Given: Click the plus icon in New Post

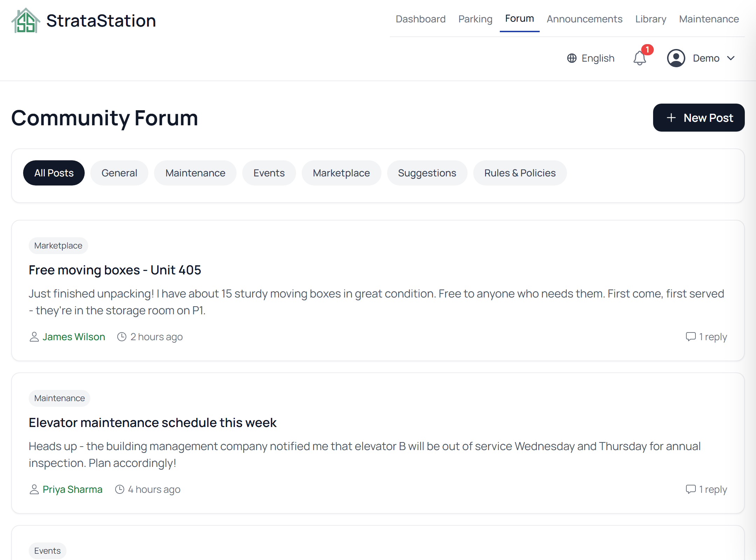Looking at the screenshot, I should (671, 118).
